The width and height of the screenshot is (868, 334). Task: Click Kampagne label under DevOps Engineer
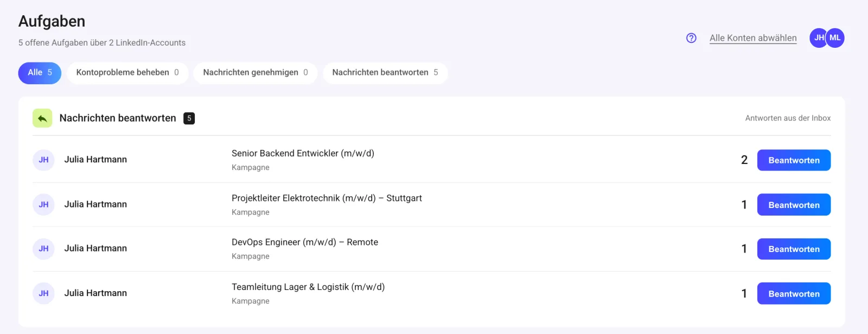tap(251, 256)
